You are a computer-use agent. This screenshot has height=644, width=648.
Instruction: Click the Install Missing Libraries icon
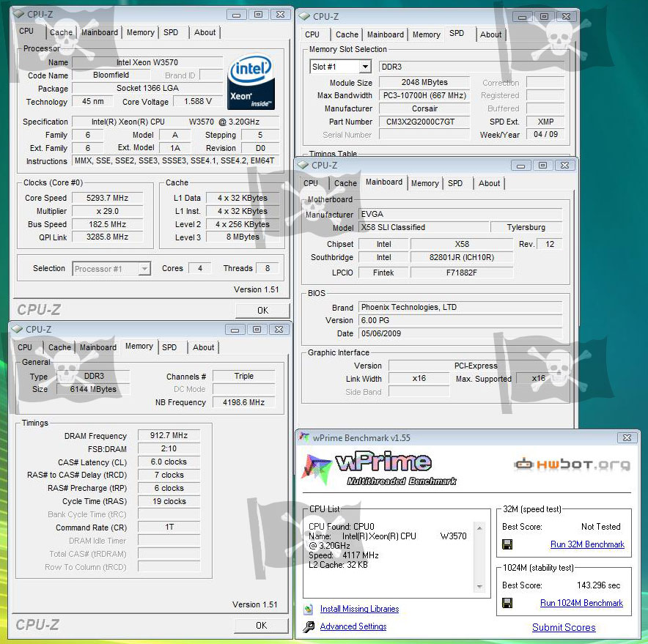[x=309, y=609]
